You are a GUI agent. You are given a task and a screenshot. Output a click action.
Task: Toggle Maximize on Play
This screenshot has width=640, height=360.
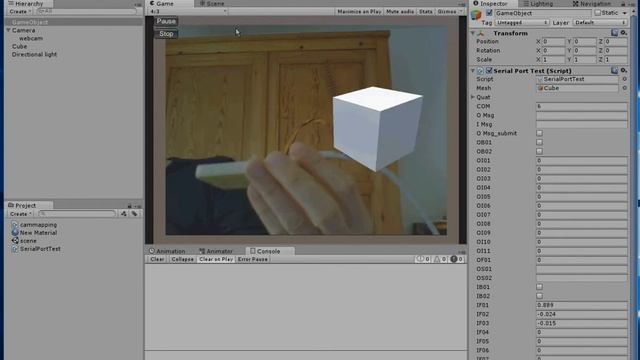pos(359,12)
